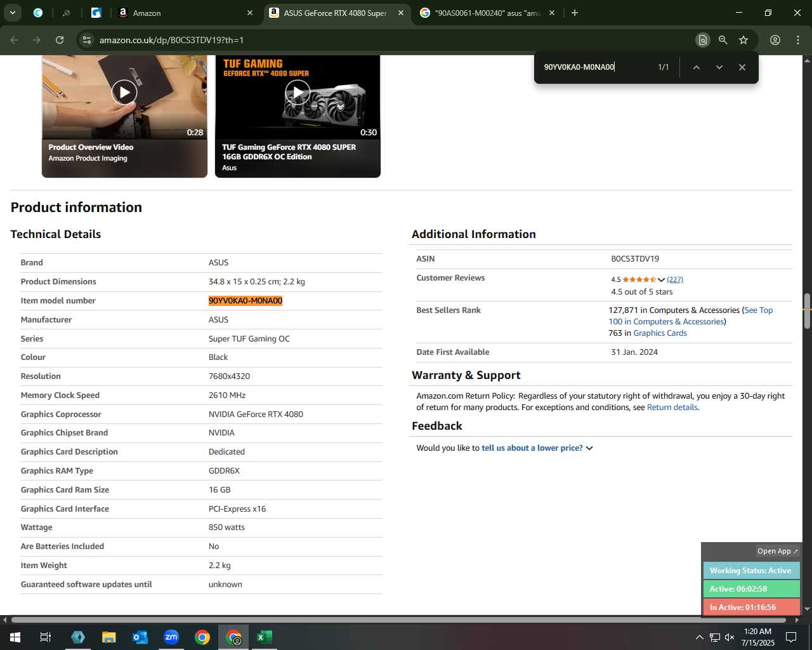Click the horizontal page scrollbar

coord(398,620)
